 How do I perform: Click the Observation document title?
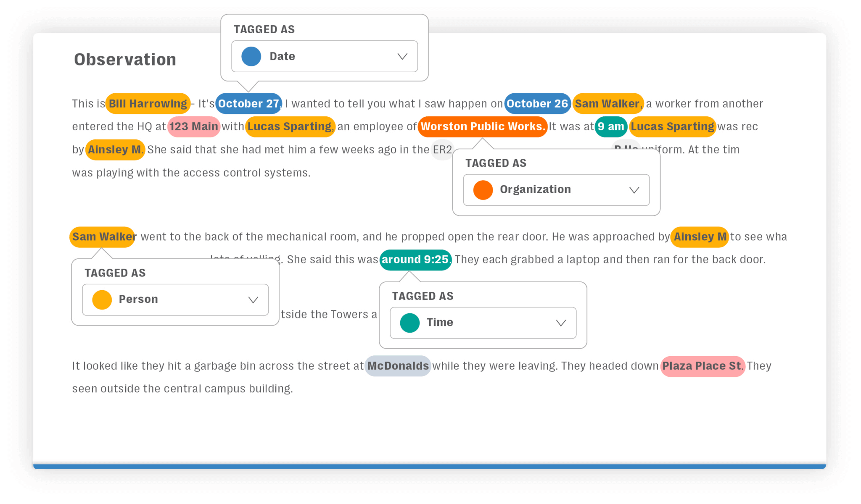click(x=125, y=59)
